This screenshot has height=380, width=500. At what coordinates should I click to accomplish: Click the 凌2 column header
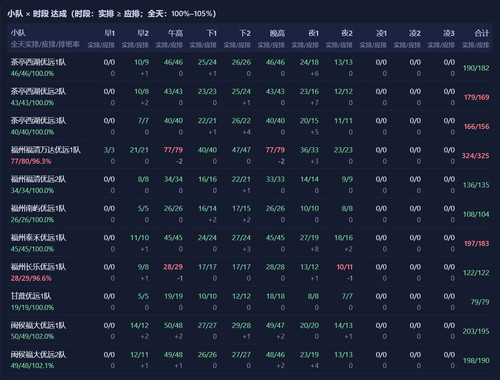(415, 33)
